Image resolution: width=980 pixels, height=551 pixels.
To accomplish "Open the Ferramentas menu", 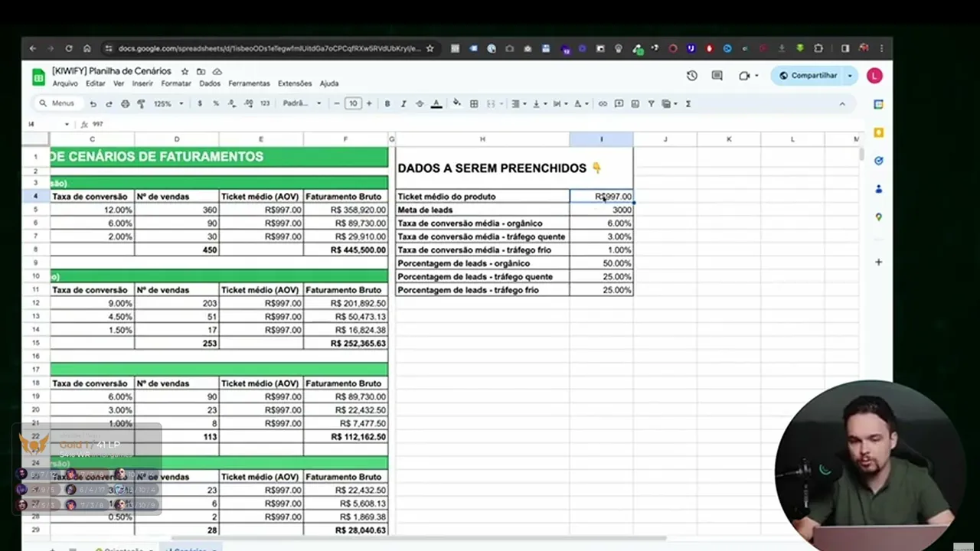I will (249, 83).
